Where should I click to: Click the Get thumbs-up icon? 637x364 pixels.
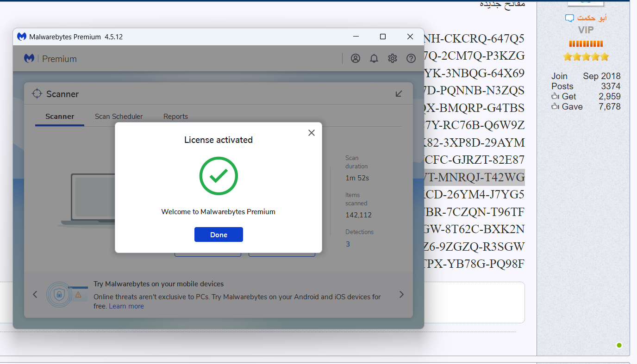tap(556, 96)
